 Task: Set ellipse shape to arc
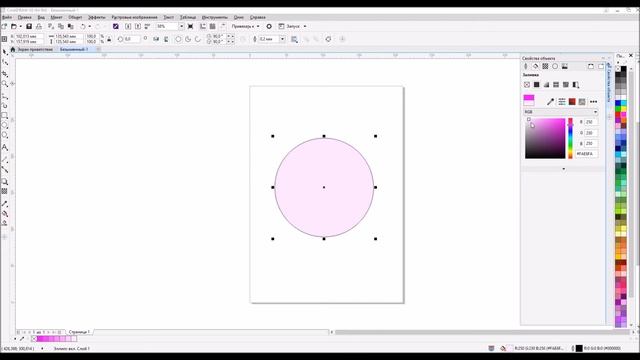click(x=198, y=39)
